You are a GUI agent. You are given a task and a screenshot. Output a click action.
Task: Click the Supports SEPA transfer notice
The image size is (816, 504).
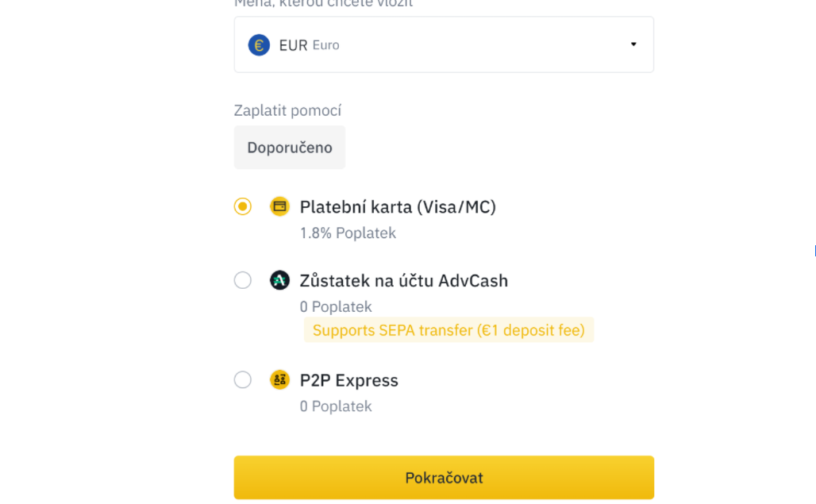tap(448, 330)
